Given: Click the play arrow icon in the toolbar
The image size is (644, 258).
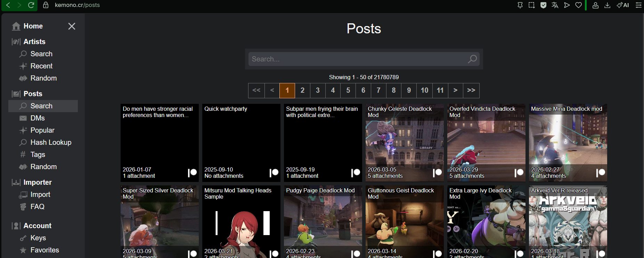Looking at the screenshot, I should pyautogui.click(x=567, y=5).
